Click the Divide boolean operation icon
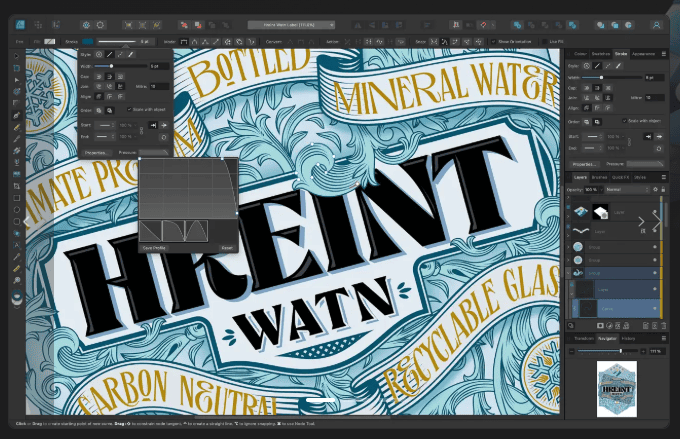The width and height of the screenshot is (680, 439). (x=572, y=25)
